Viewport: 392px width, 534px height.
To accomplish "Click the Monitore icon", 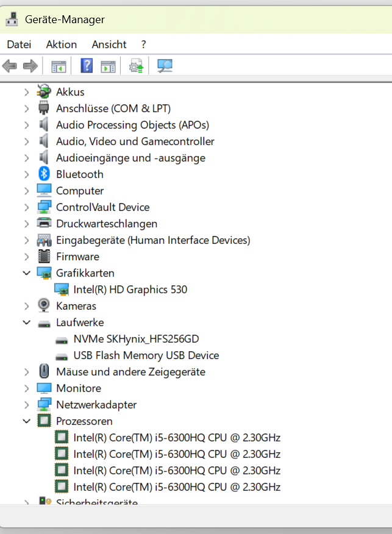I will (x=44, y=388).
